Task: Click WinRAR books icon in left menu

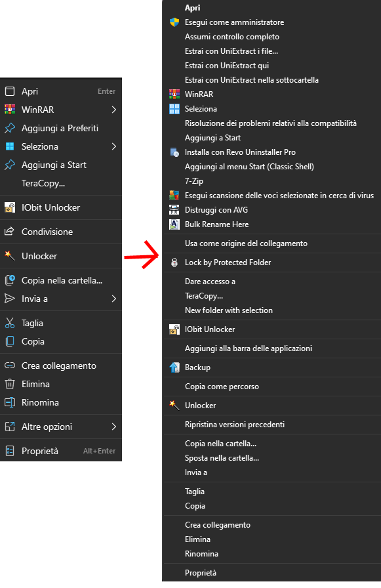Action: [10, 110]
